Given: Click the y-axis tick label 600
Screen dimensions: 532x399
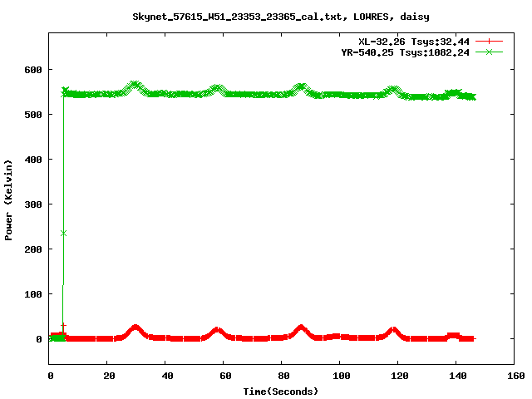Looking at the screenshot, I should click(x=33, y=70).
